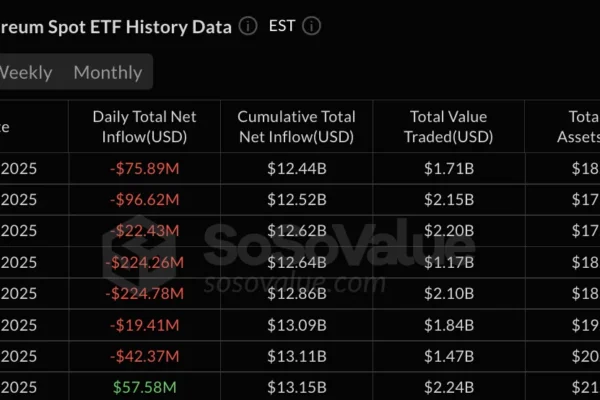Click the info icon beside ETF History Data title
Image resolution: width=600 pixels, height=400 pixels.
click(x=249, y=27)
